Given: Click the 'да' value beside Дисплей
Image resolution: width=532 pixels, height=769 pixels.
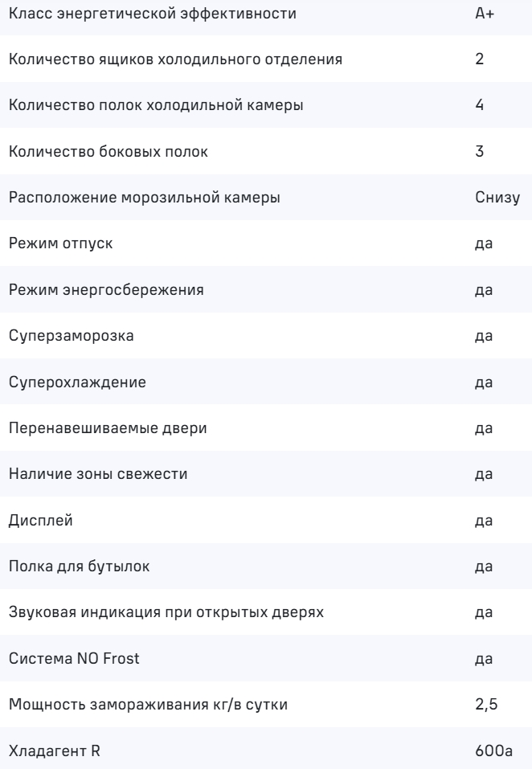Looking at the screenshot, I should pyautogui.click(x=484, y=520).
